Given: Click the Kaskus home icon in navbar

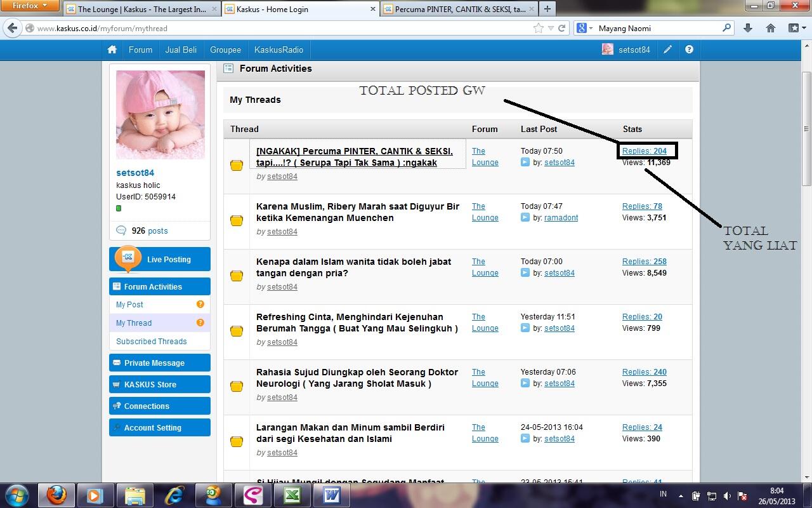Looking at the screenshot, I should pos(112,50).
